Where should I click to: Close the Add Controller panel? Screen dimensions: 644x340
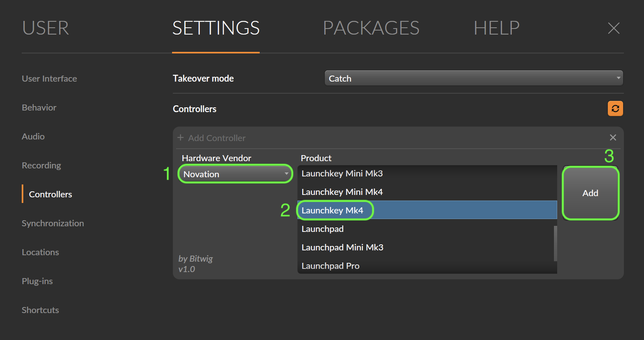point(613,137)
